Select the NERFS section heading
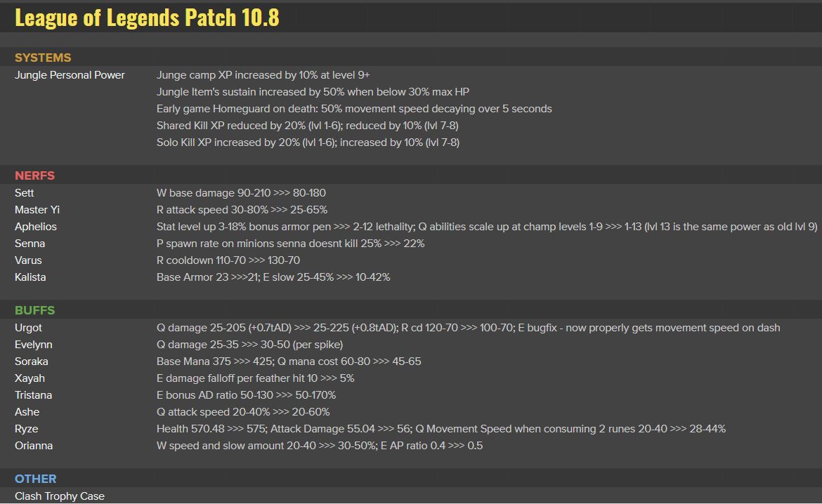 [x=34, y=175]
